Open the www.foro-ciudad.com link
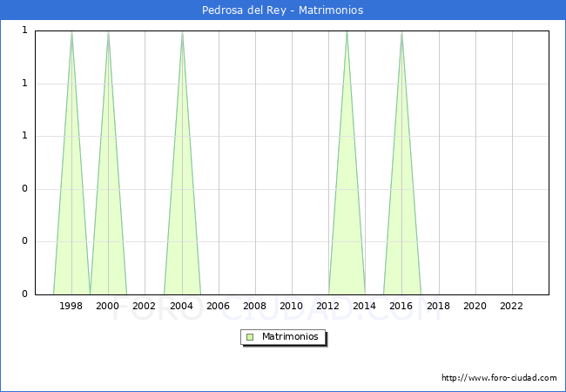Image resolution: width=566 pixels, height=392 pixels. click(499, 378)
